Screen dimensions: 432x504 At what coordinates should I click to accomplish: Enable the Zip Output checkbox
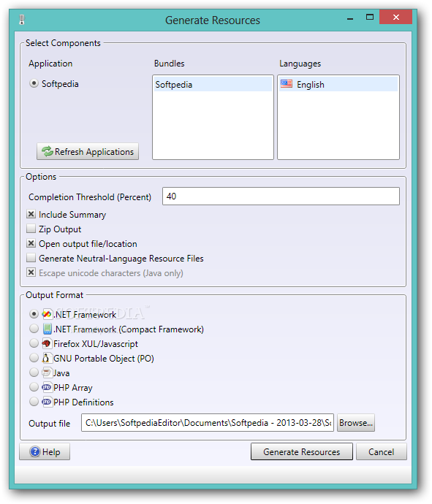pos(31,229)
